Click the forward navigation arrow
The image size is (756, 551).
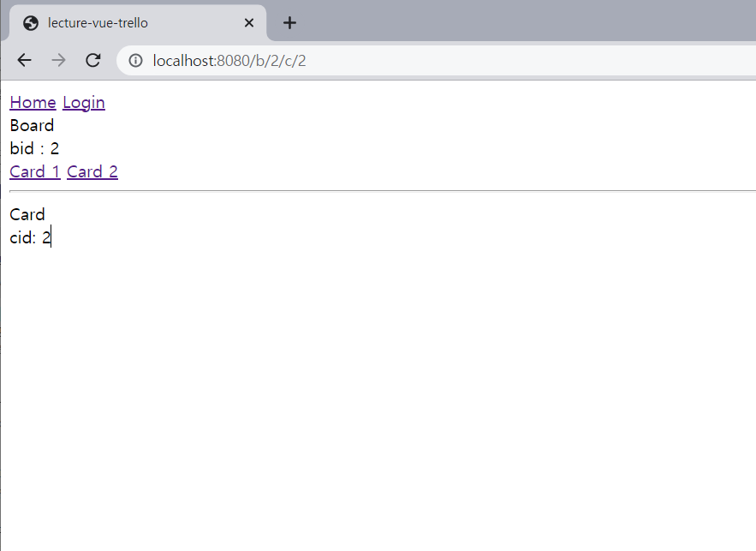58,60
